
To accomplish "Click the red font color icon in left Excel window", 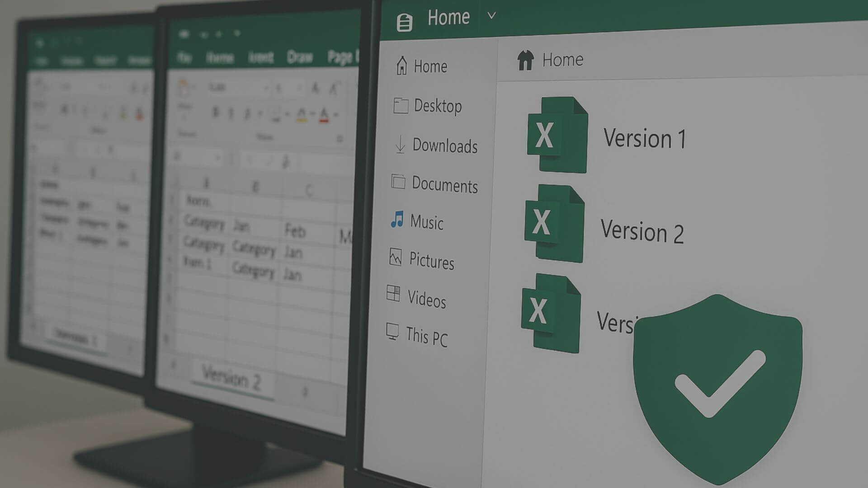I will click(140, 113).
